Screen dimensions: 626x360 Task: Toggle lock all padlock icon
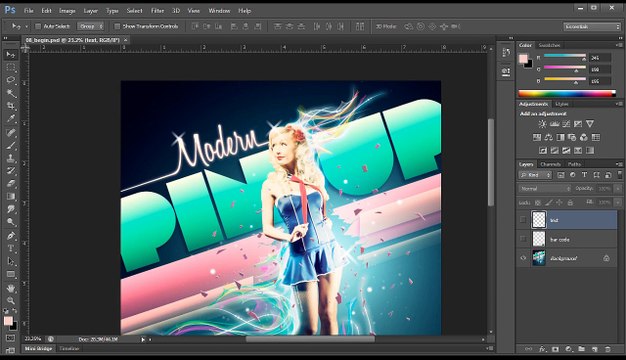point(571,203)
